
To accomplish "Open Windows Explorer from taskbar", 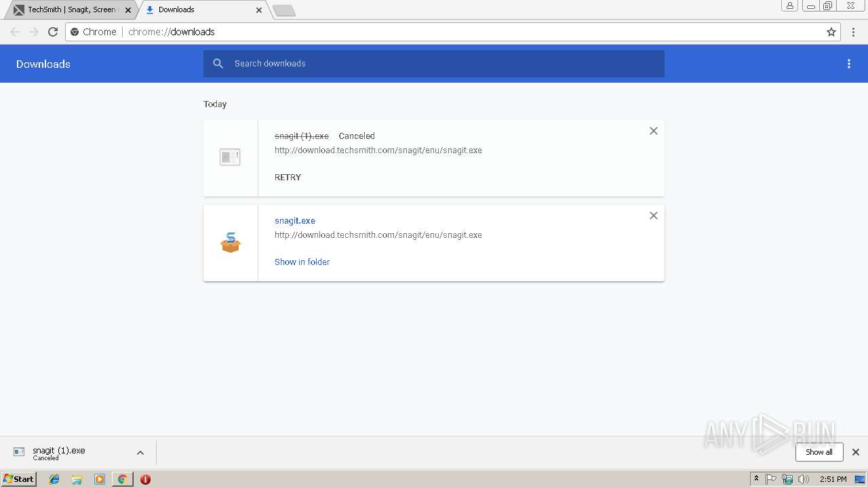I will coord(77,479).
